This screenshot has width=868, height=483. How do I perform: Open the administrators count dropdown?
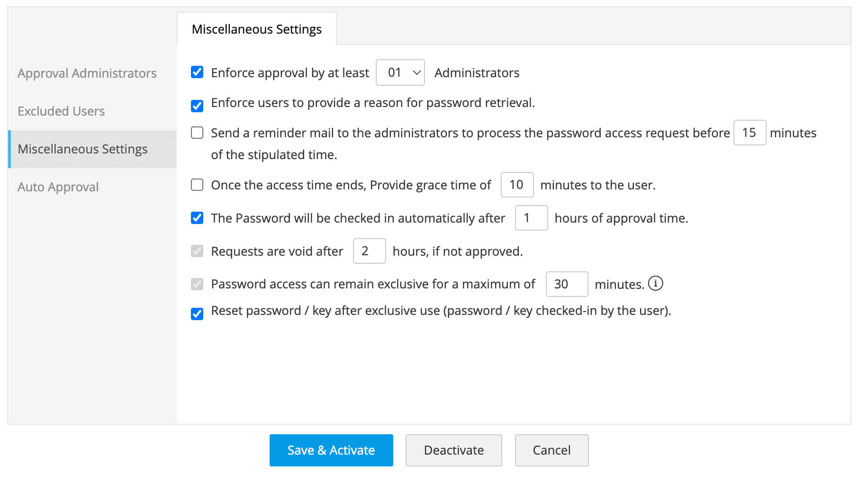[400, 72]
